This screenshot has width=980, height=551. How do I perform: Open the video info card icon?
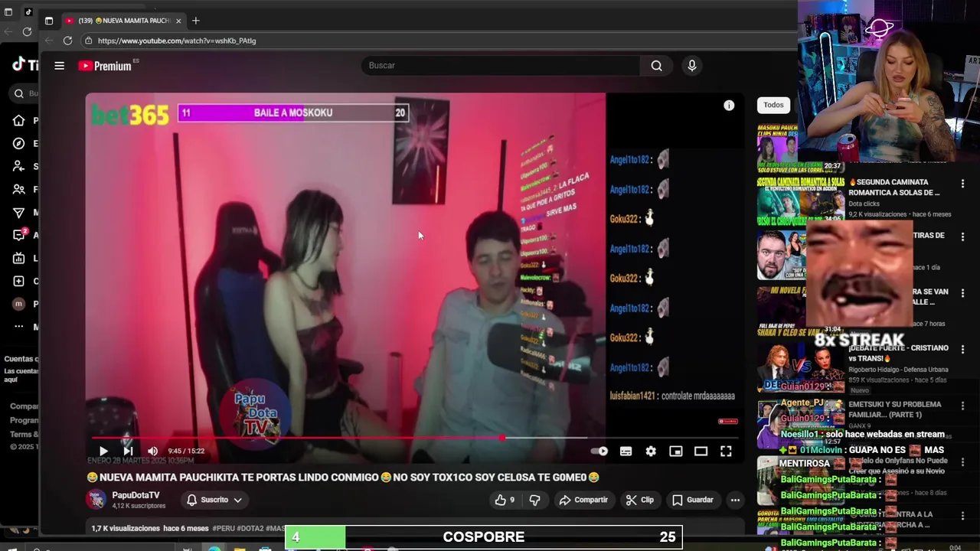click(x=729, y=106)
